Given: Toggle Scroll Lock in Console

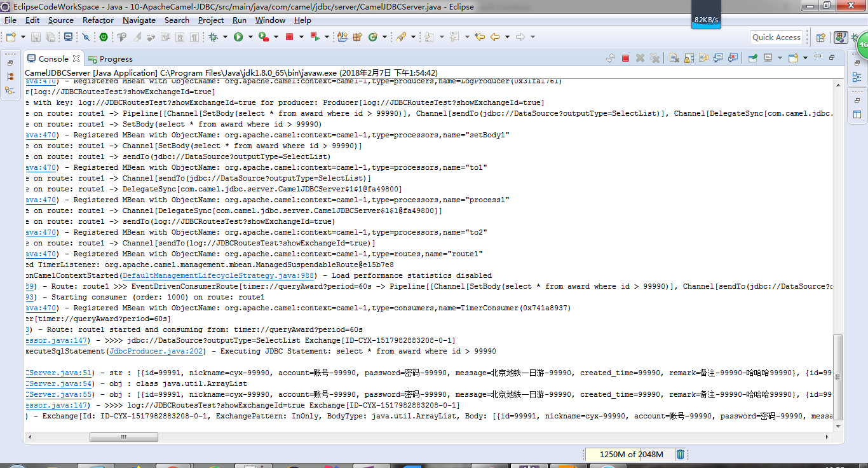Looking at the screenshot, I should click(688, 58).
